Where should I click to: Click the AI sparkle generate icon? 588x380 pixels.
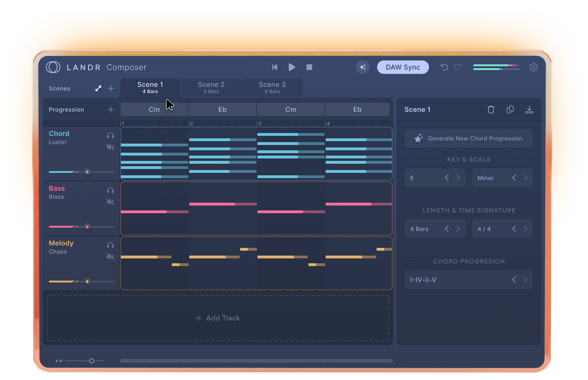click(362, 67)
